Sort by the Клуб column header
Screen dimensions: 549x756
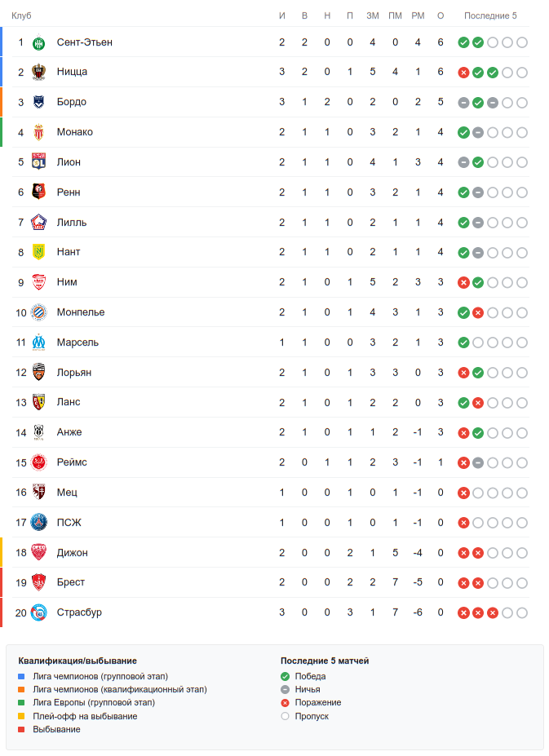(21, 15)
